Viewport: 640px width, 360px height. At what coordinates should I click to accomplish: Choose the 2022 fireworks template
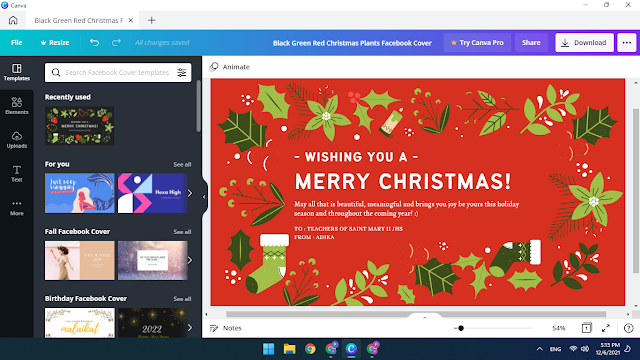152,323
